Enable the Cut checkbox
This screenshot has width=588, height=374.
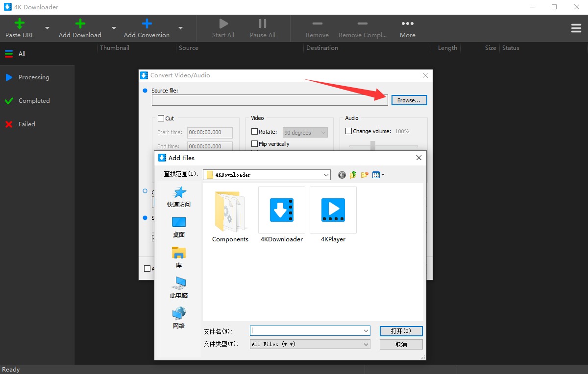coord(161,118)
